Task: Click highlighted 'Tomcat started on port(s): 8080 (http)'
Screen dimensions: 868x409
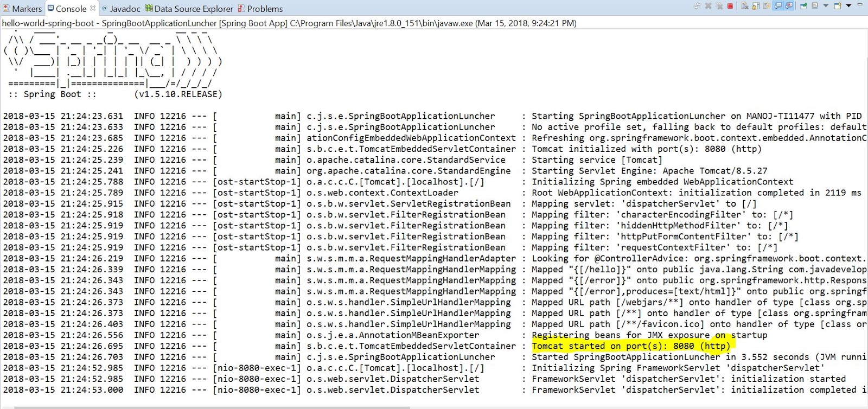Action: click(631, 346)
